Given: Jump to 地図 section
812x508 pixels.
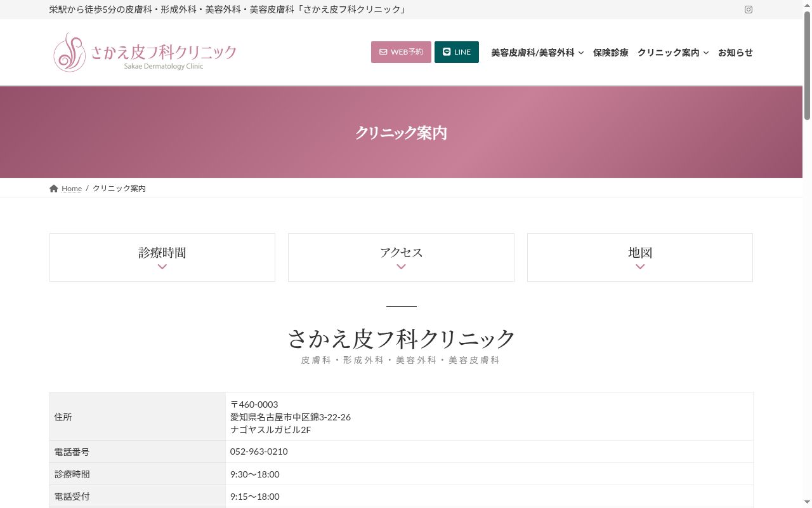Looking at the screenshot, I should [x=640, y=257].
